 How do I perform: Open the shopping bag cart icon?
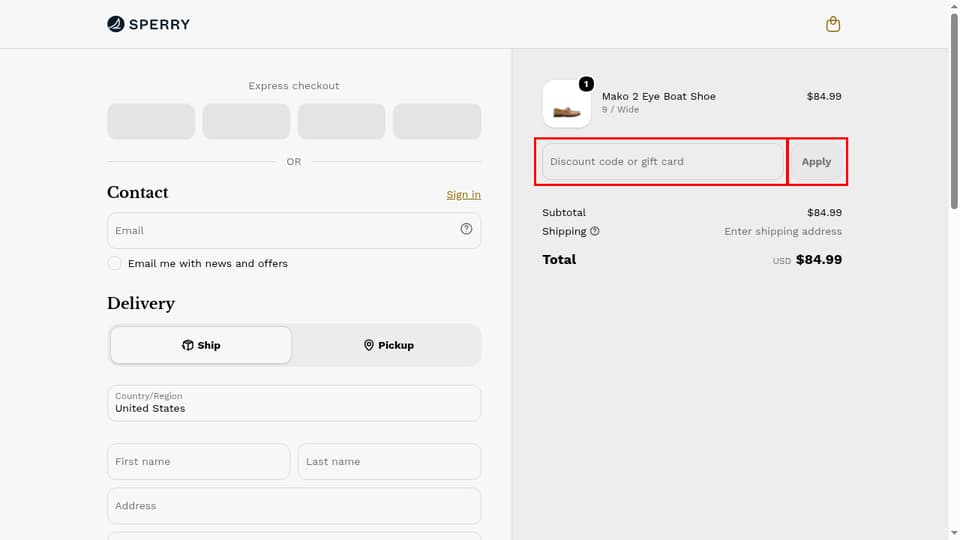(x=833, y=24)
